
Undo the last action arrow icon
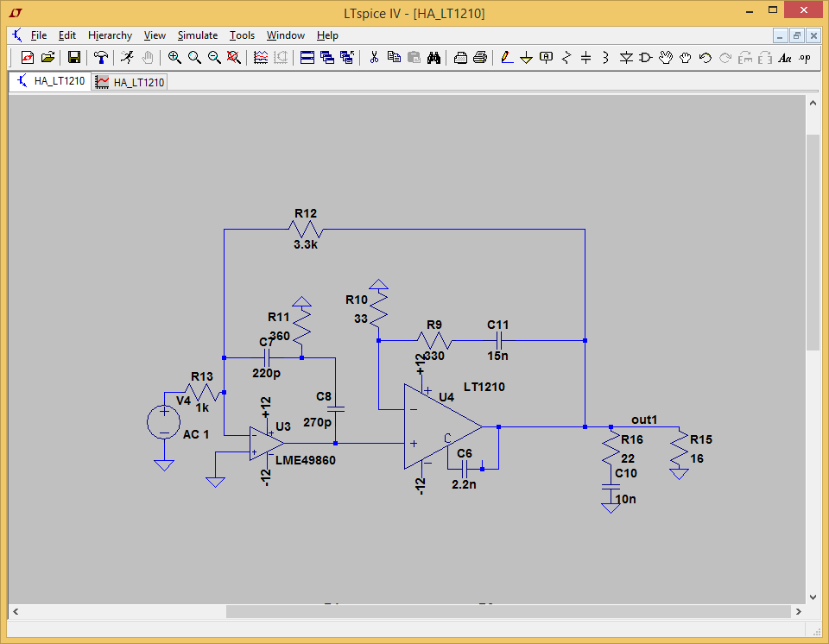706,57
